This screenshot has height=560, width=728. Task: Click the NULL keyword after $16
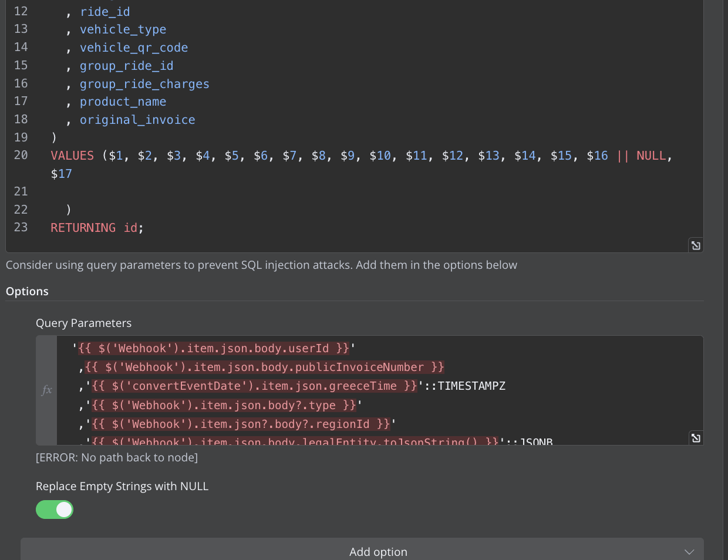coord(651,156)
